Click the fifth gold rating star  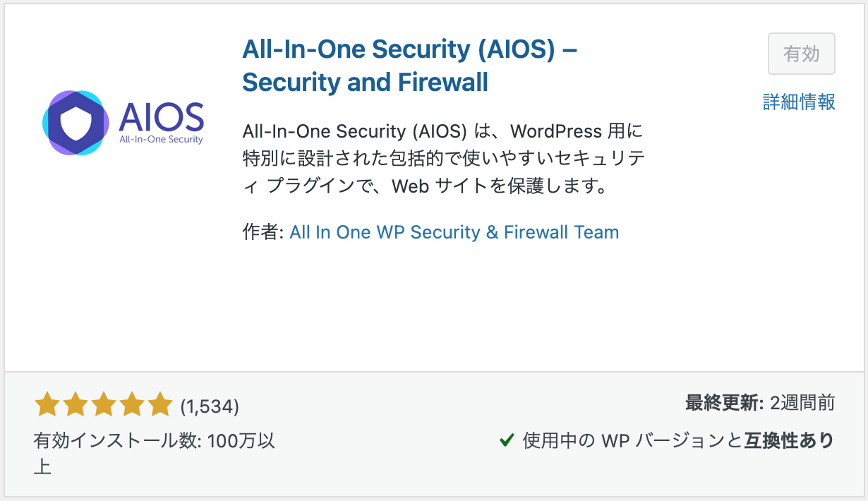click(159, 405)
